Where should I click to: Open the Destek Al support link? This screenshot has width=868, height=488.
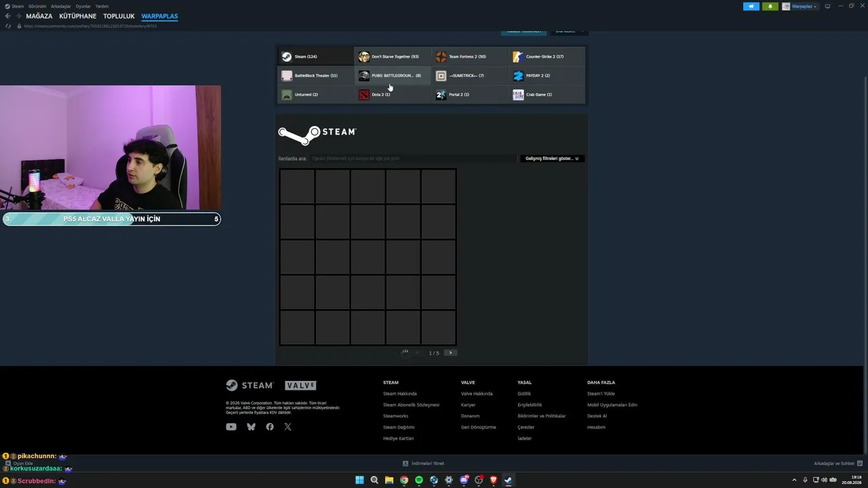pyautogui.click(x=597, y=416)
